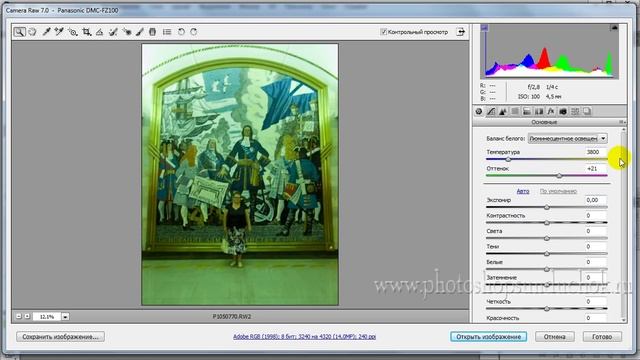Select the Straighten tool
640x360 pixels.
[x=100, y=32]
